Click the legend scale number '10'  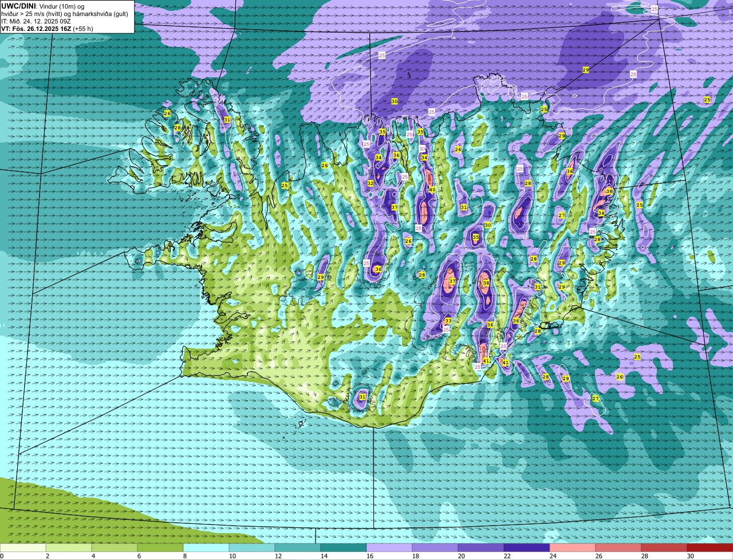(232, 556)
